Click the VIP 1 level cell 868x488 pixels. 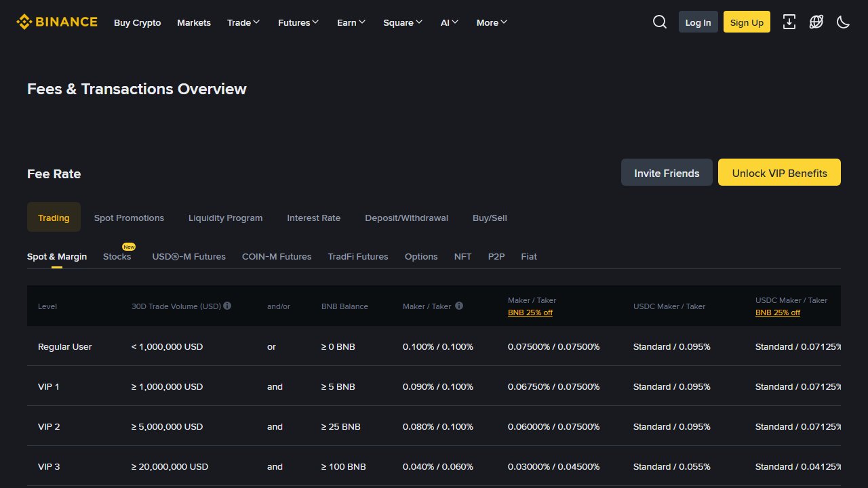point(49,386)
